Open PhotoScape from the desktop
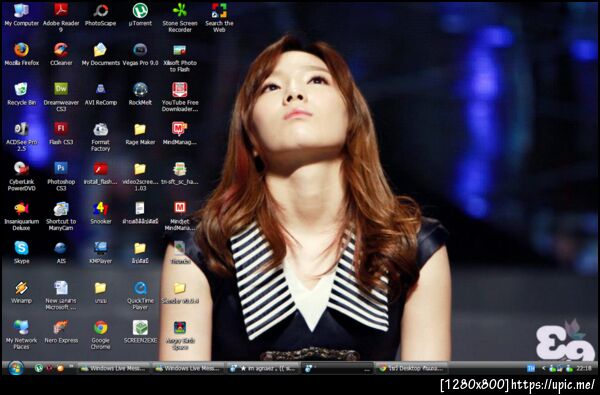Screen dimensions: 600x395 (101, 15)
